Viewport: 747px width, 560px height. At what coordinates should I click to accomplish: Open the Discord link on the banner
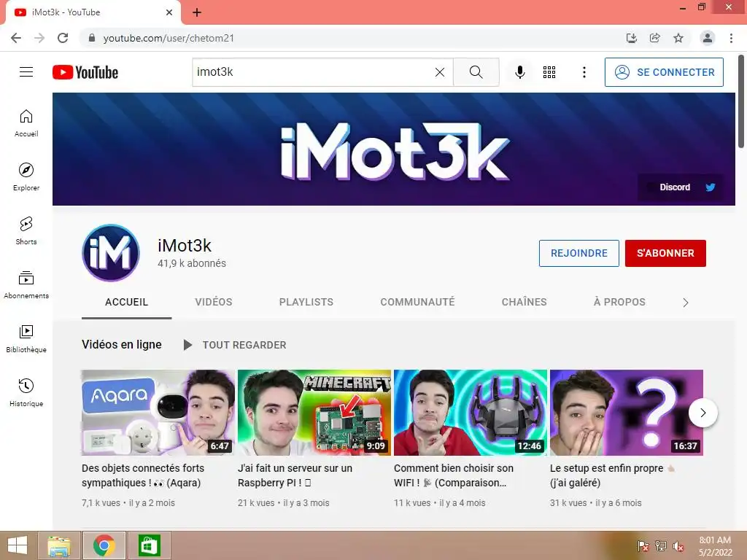675,187
